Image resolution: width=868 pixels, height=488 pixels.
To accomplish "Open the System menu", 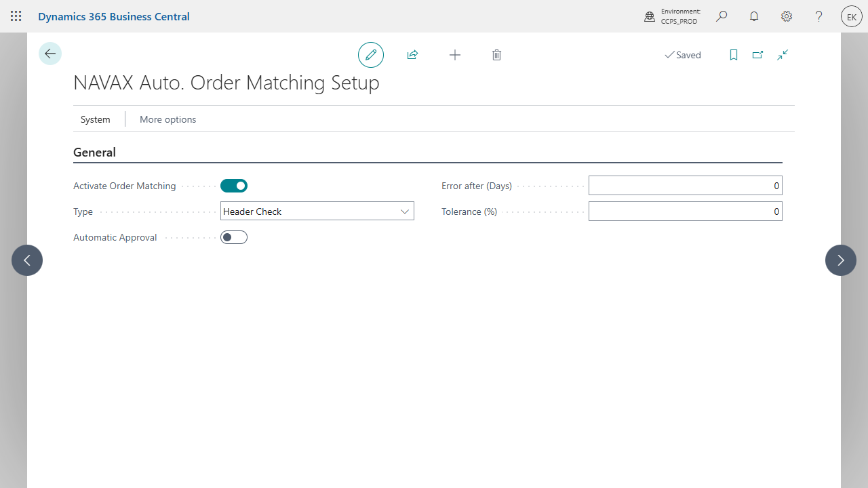I will click(96, 119).
